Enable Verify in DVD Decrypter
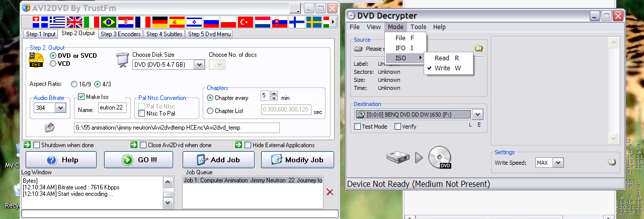 tap(397, 127)
